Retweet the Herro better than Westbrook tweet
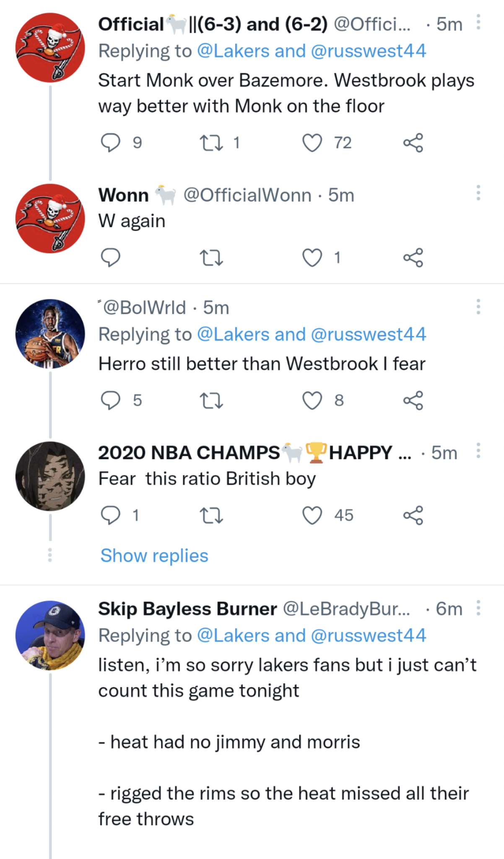 [x=211, y=401]
